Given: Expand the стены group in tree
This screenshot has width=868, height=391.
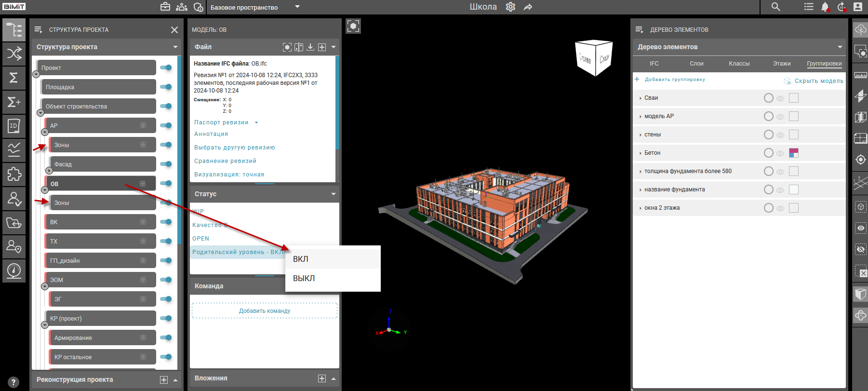Looking at the screenshot, I should 640,135.
